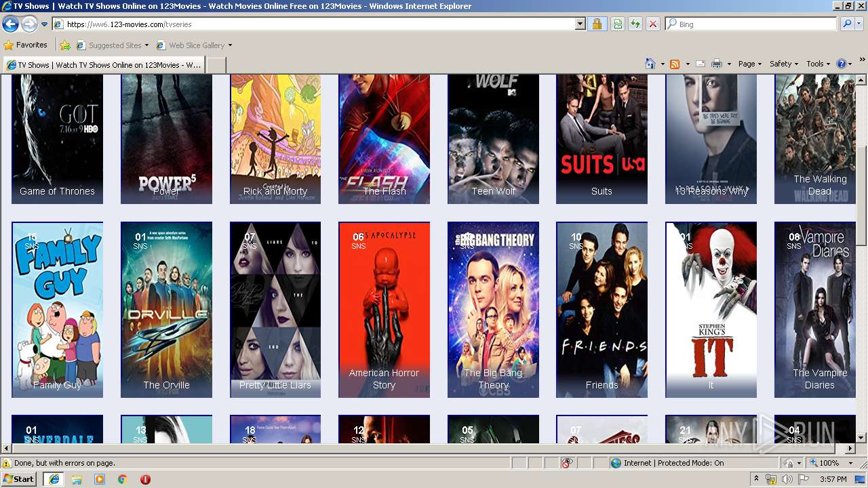This screenshot has width=868, height=488.
Task: Click the Help question mark icon
Action: coord(842,64)
